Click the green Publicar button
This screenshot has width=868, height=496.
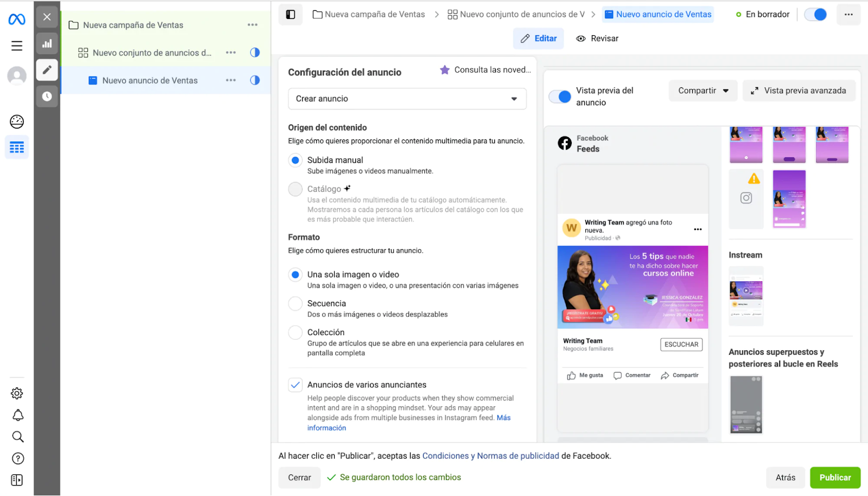(x=835, y=478)
